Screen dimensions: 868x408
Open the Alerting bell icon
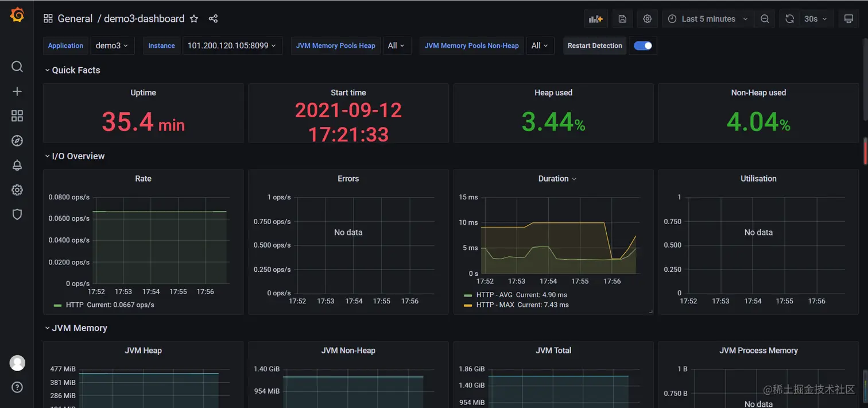point(17,165)
